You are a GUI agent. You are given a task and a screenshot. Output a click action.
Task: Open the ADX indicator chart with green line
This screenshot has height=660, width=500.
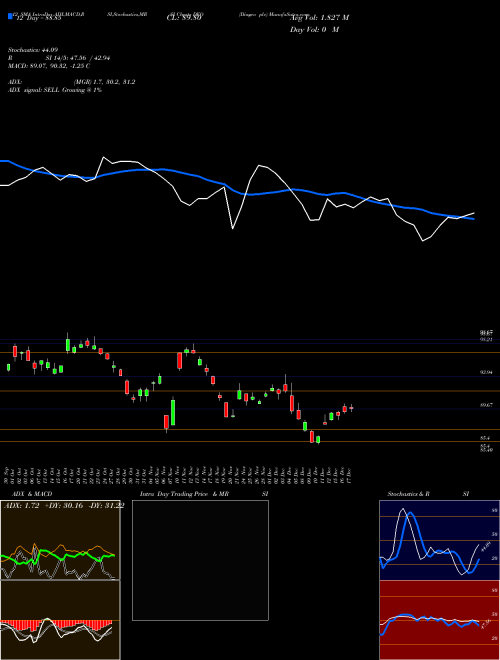(x=60, y=540)
